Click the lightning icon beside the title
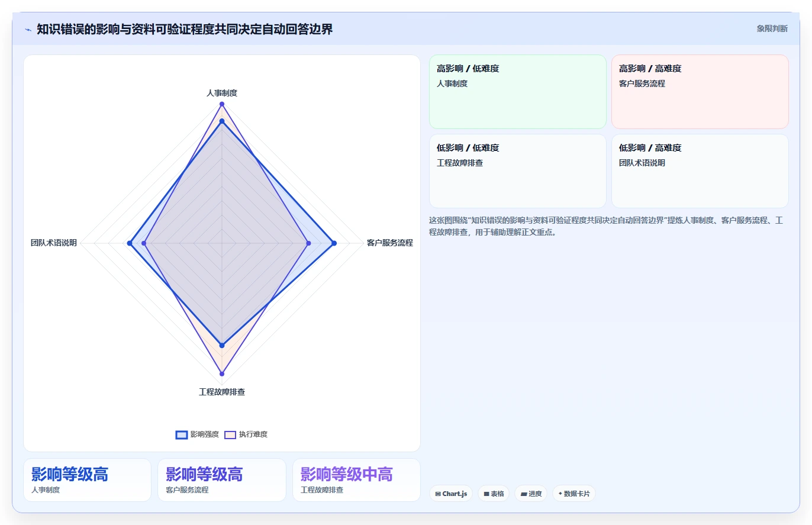Image resolution: width=812 pixels, height=525 pixels. click(28, 30)
